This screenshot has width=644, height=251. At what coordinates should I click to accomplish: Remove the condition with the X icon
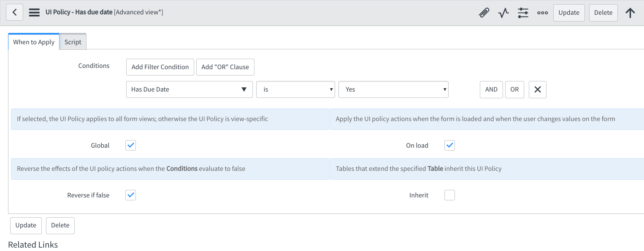[537, 89]
